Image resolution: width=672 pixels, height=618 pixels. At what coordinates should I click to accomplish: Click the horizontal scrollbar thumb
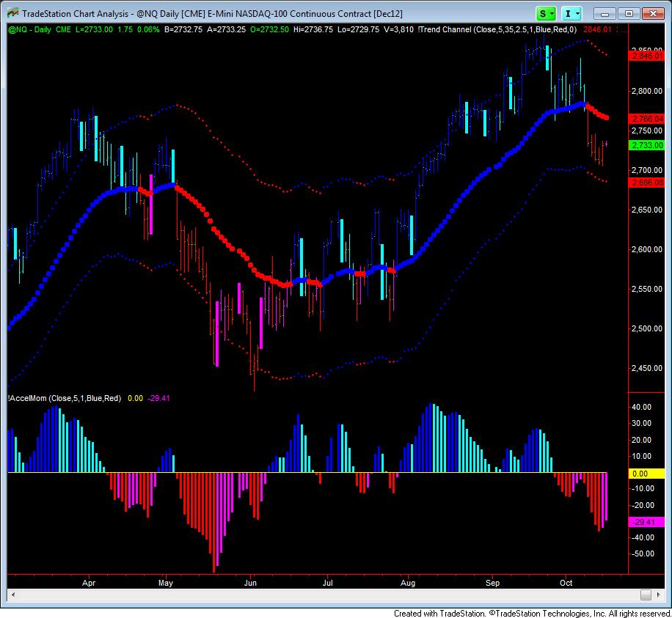pyautogui.click(x=646, y=594)
